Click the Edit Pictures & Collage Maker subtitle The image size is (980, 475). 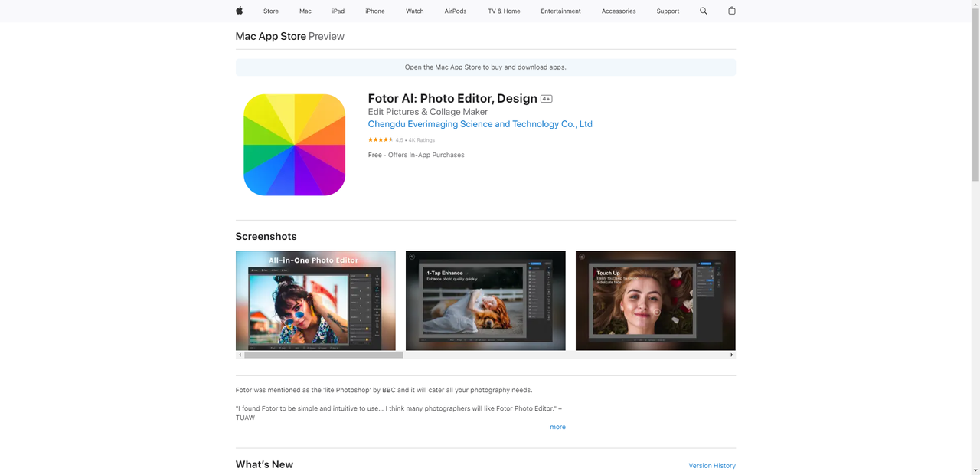[428, 112]
